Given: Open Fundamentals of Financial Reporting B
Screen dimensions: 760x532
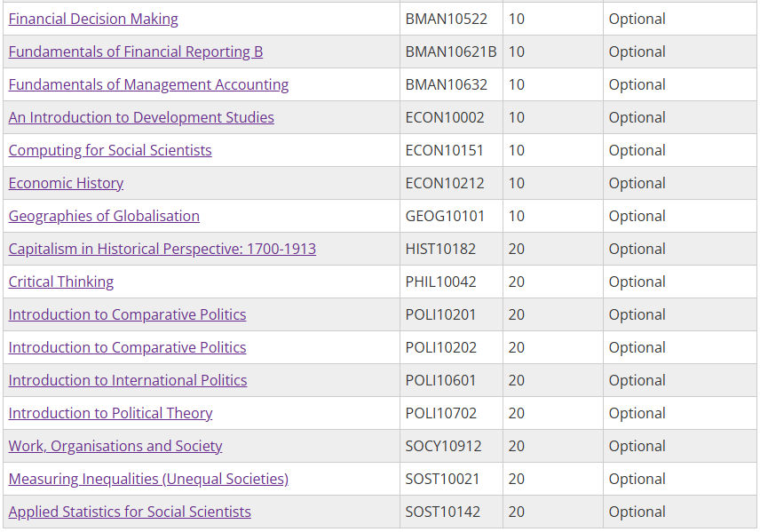Looking at the screenshot, I should point(136,52).
